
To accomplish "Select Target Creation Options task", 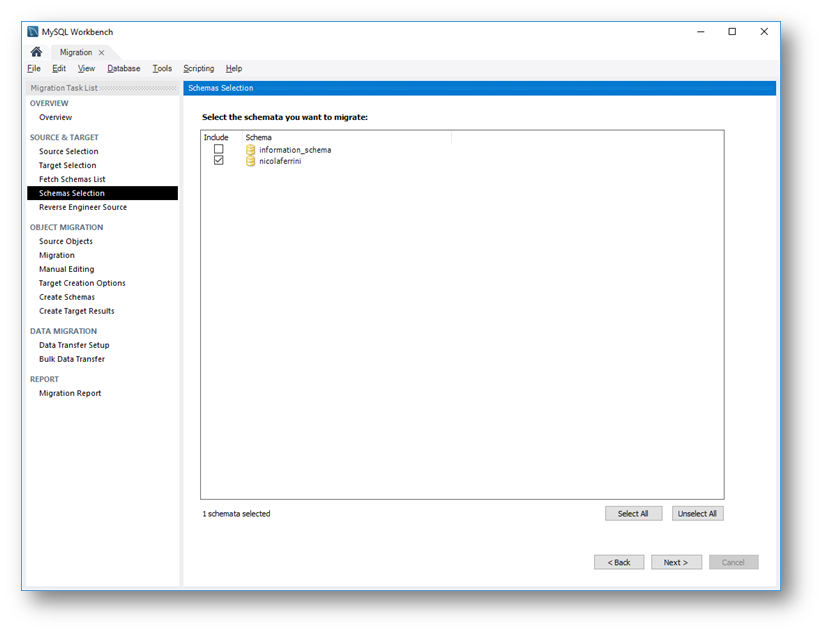I will pyautogui.click(x=82, y=283).
